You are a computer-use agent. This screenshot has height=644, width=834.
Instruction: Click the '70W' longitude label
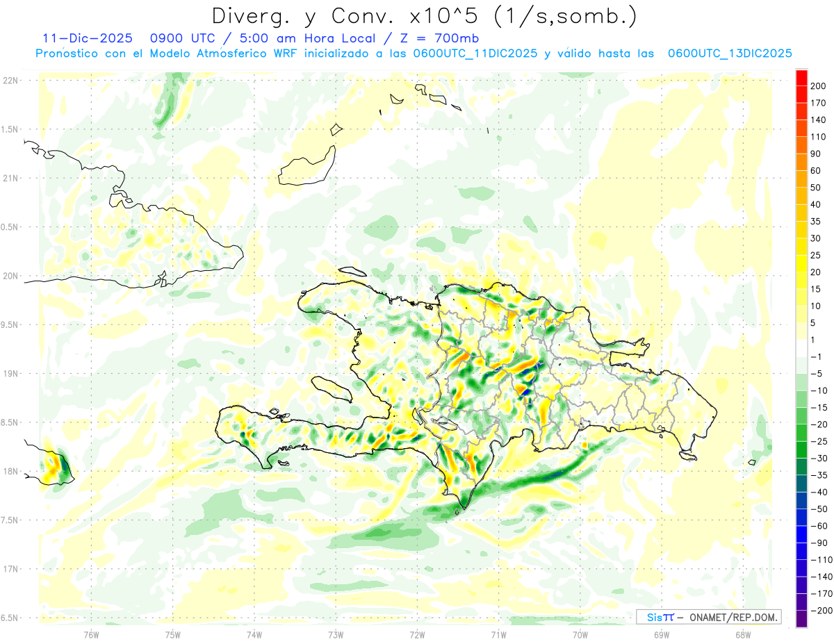pos(580,635)
